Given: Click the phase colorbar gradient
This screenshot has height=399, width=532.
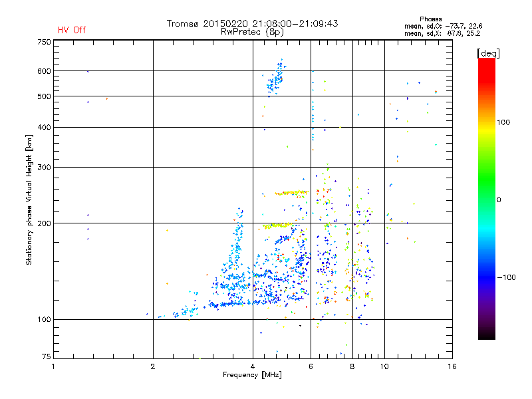Looking at the screenshot, I should [487, 199].
